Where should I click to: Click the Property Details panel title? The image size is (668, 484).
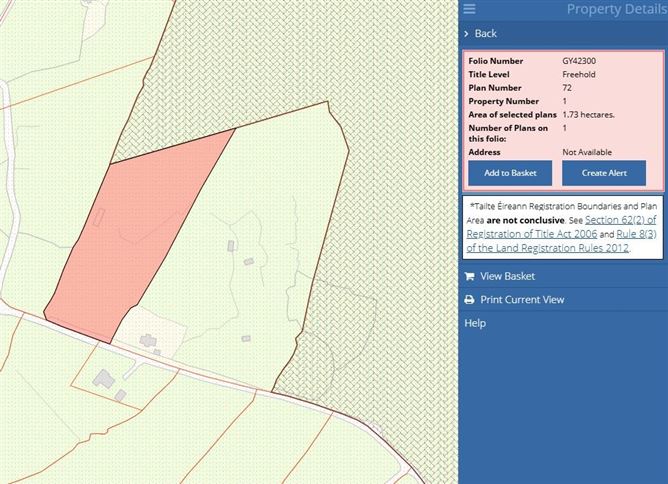pos(614,10)
